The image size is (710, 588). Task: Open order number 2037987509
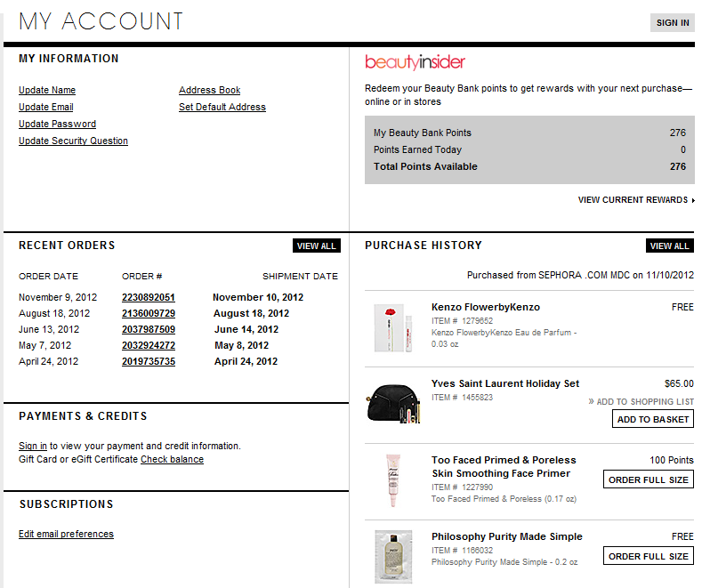149,329
